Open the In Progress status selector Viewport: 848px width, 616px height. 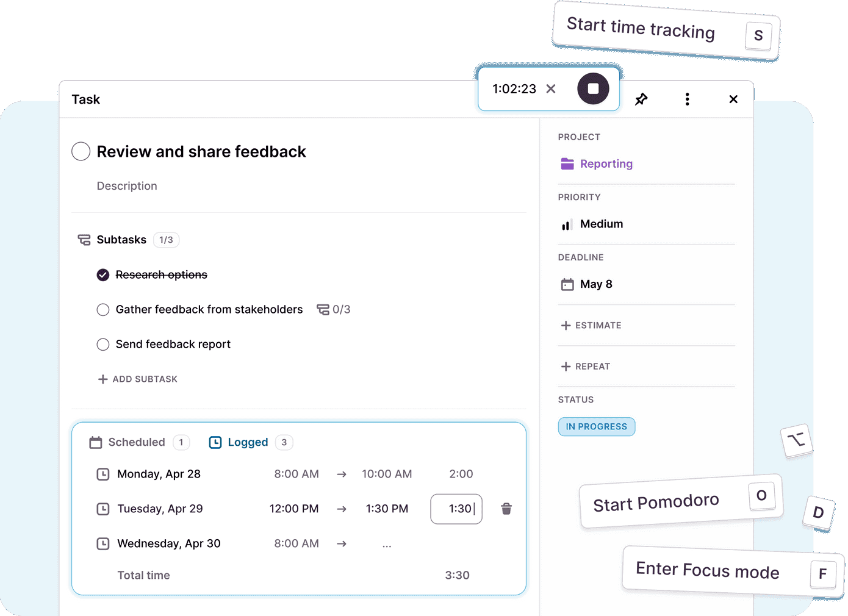click(x=596, y=426)
